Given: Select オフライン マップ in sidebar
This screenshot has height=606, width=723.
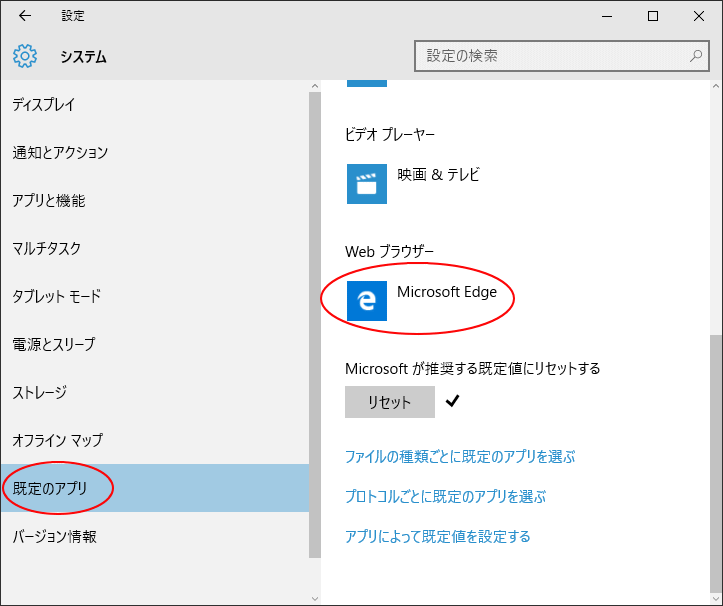Looking at the screenshot, I should [x=154, y=440].
